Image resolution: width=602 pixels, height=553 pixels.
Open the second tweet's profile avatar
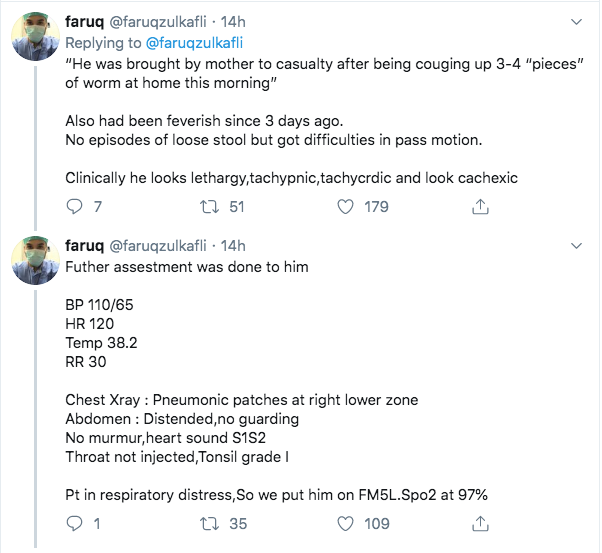35,260
